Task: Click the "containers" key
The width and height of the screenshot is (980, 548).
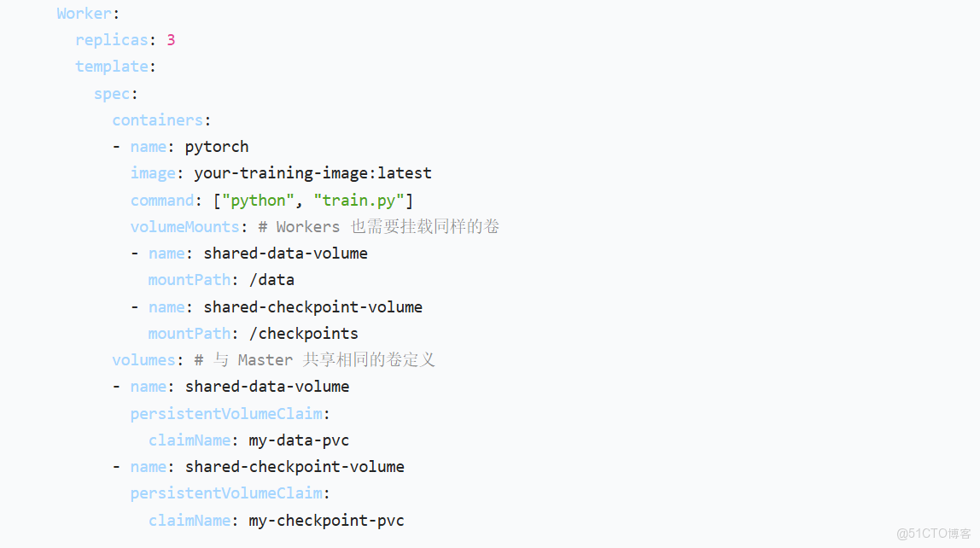Action: pyautogui.click(x=158, y=120)
